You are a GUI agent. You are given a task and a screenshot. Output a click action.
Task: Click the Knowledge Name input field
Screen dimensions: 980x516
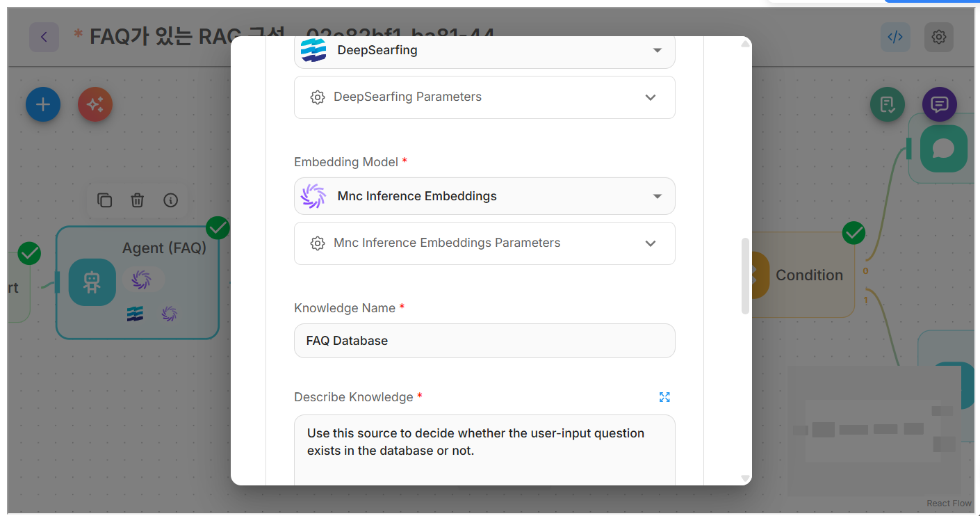[x=484, y=341]
